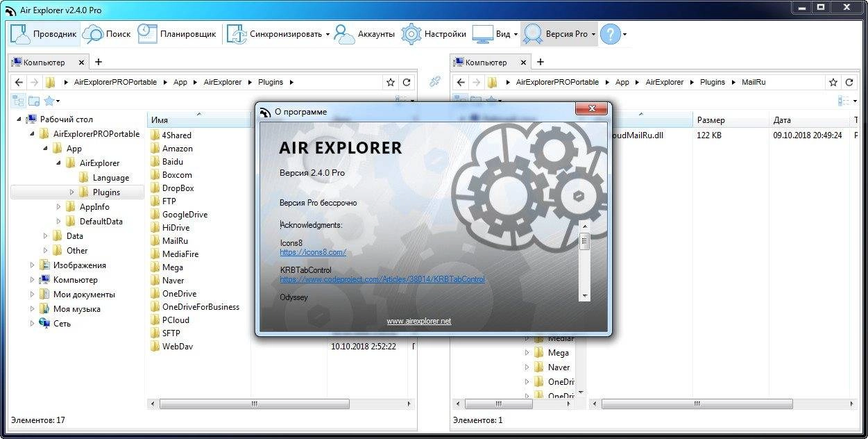Select left pane Компьютер tab
Viewport: 868px width, 439px height.
pyautogui.click(x=43, y=63)
